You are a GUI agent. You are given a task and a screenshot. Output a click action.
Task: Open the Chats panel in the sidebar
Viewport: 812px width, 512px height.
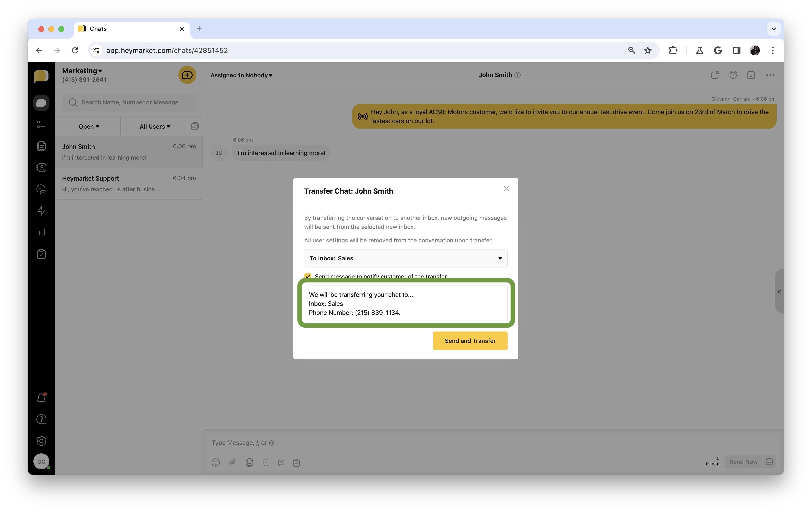tap(41, 103)
